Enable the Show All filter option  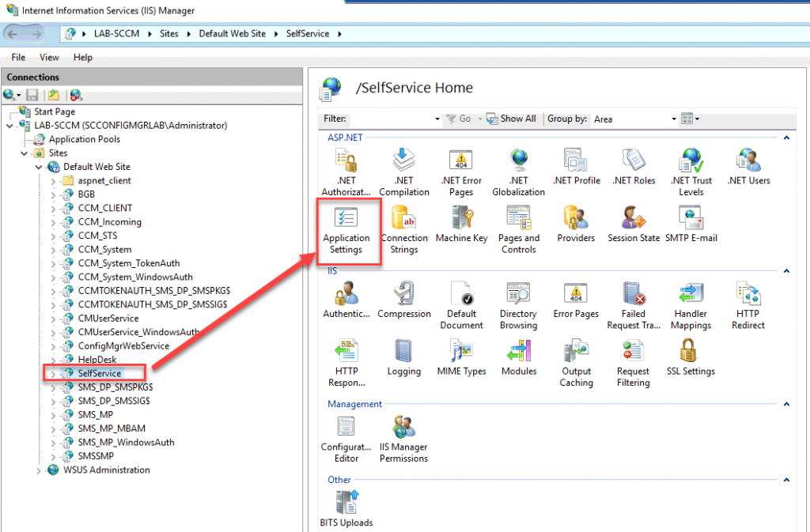[x=512, y=119]
